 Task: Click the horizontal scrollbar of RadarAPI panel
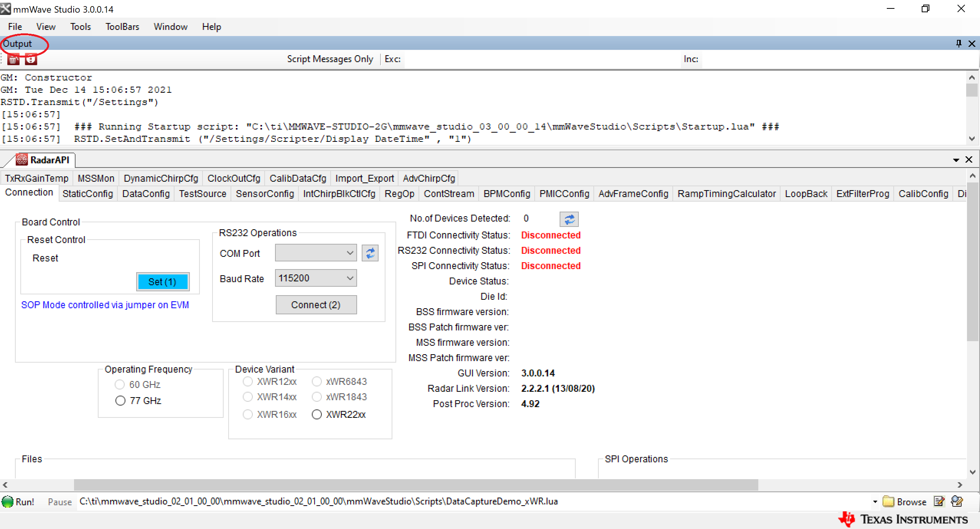point(415,485)
